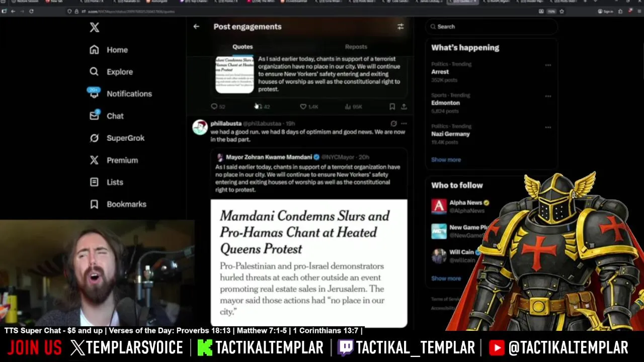Open Notifications in left sidebar

120,94
